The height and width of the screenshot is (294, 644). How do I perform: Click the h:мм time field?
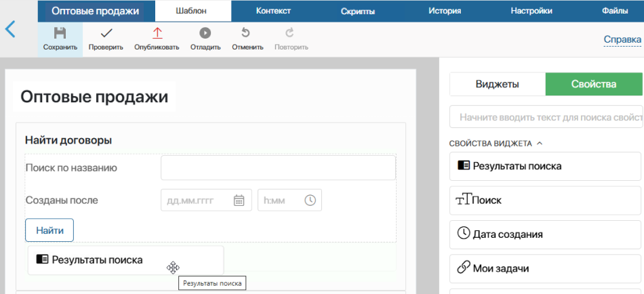(289, 200)
